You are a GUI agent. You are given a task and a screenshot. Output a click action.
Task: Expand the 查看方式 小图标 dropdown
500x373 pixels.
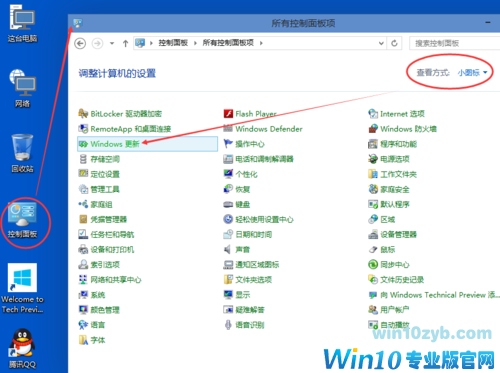pos(472,72)
